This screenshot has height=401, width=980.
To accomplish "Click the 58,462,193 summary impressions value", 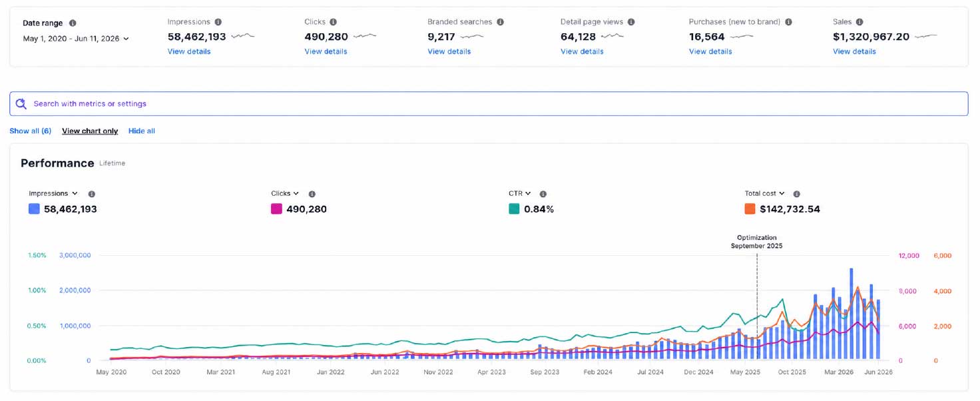I will 197,37.
